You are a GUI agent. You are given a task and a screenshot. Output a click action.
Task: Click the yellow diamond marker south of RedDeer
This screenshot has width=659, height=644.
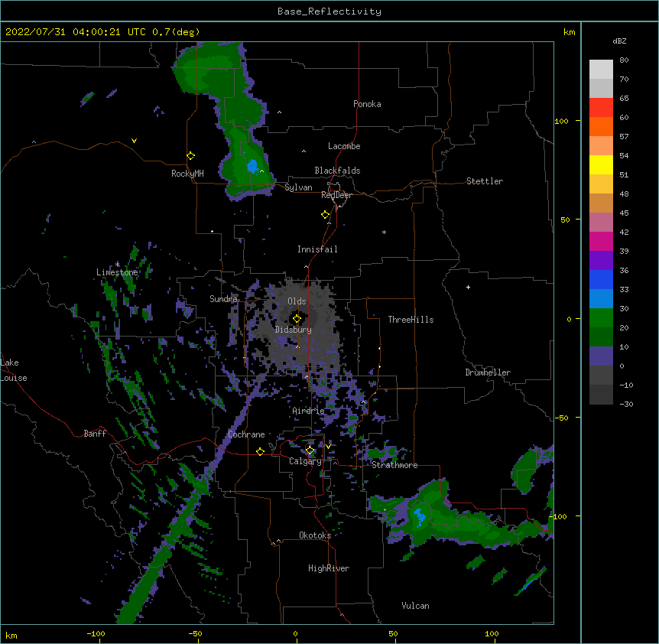click(325, 215)
